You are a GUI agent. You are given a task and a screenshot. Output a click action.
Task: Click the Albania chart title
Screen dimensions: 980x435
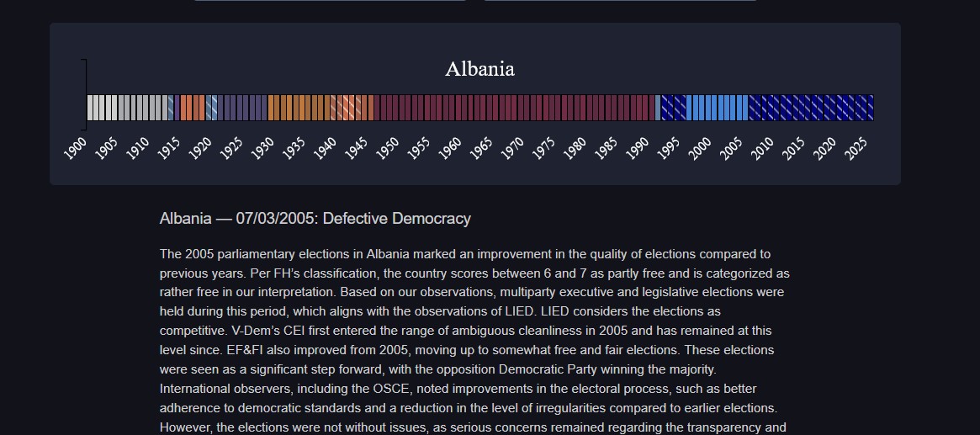click(x=479, y=69)
